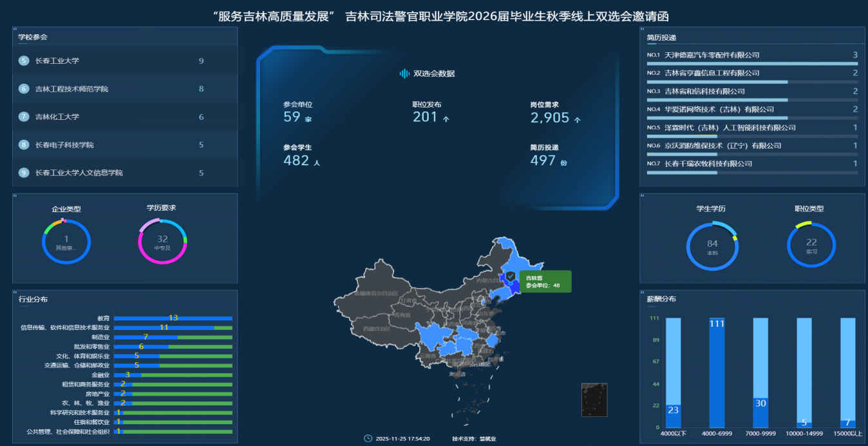Select the 学历要求 donut chart
Image resolution: width=868 pixels, height=446 pixels.
coord(162,242)
